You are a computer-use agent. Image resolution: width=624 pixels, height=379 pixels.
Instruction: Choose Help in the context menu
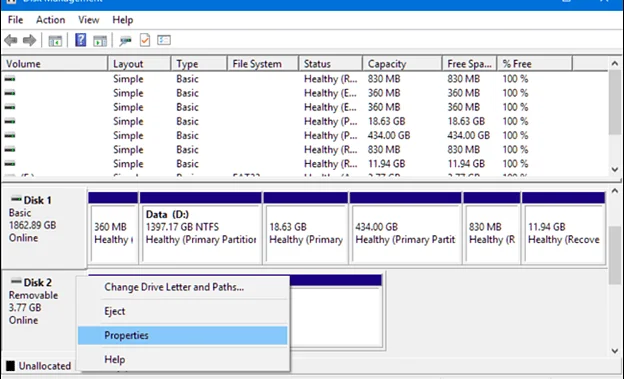[x=183, y=359]
